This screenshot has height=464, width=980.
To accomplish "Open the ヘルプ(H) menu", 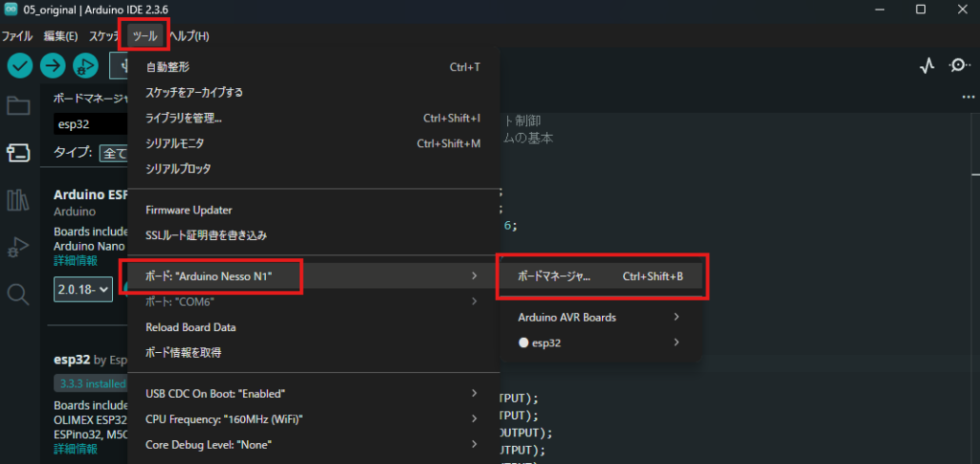I will (x=189, y=36).
